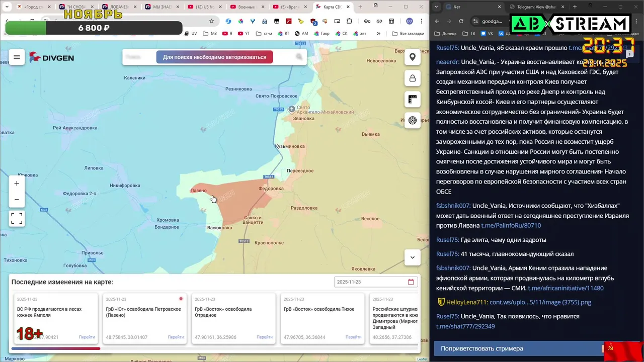Screen dimensions: 644x362
Task: Switch to the (12) US fro YouTube tab
Action: pyautogui.click(x=205, y=7)
